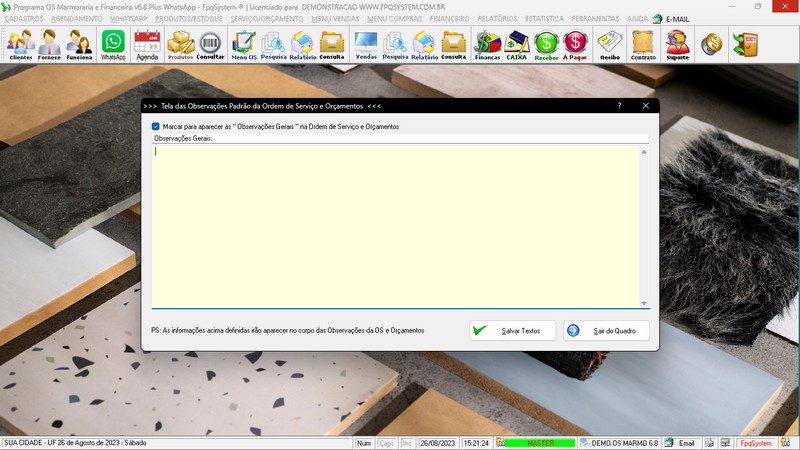Click inside the Observações Gerais text area
Image resolution: width=800 pixels, height=450 pixels.
coord(395,225)
